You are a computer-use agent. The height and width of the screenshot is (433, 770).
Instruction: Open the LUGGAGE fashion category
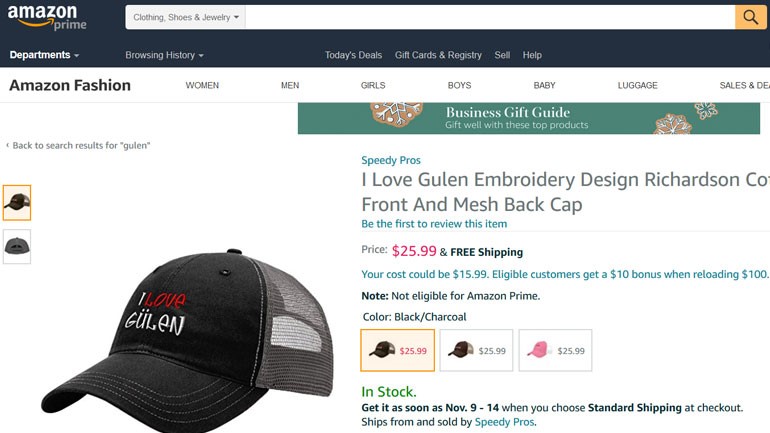[637, 85]
